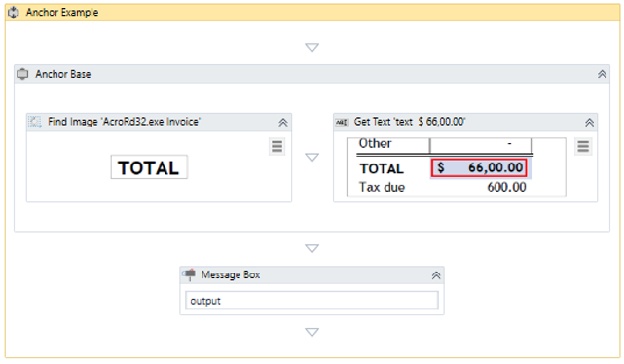The image size is (624, 364).
Task: Select the Message Box title text
Action: pos(231,274)
